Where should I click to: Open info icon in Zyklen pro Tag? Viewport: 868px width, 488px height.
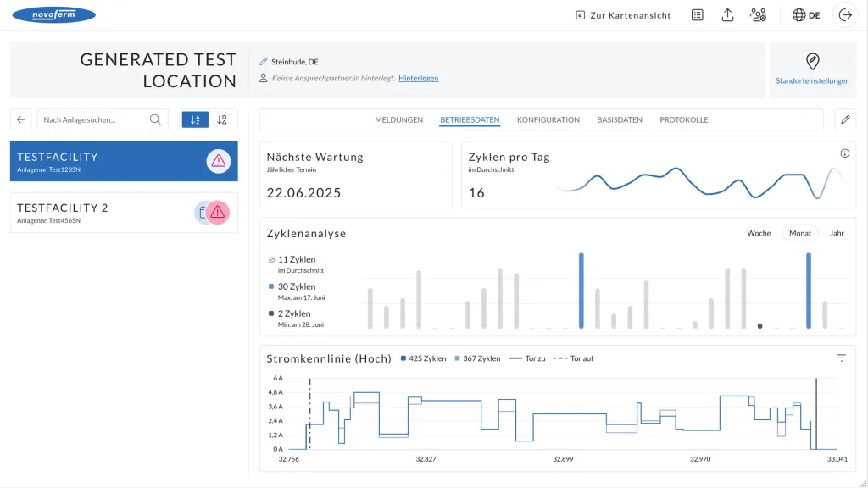[x=844, y=153]
